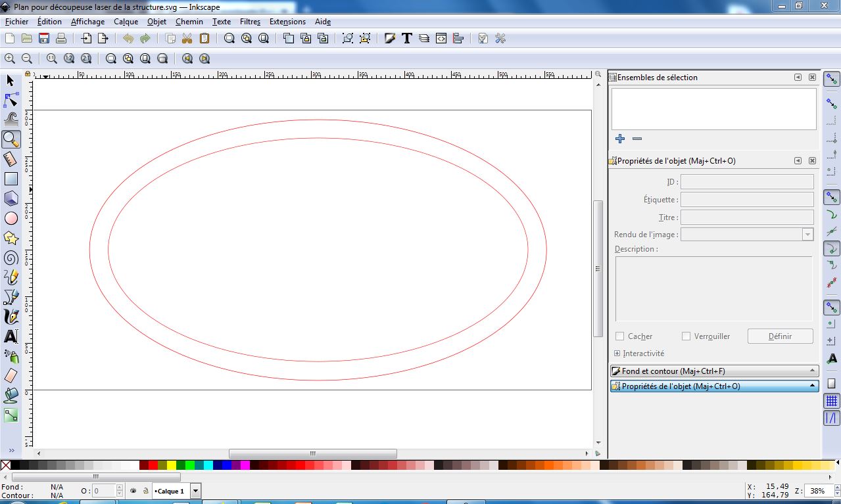This screenshot has width=841, height=504.
Task: Select the Rectangle tool
Action: click(x=11, y=179)
